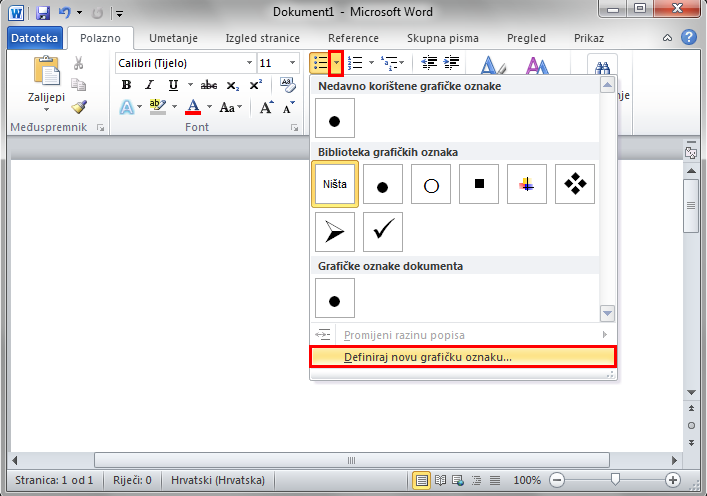Click the Format Painter brush icon
This screenshot has width=707, height=496.
[x=79, y=107]
